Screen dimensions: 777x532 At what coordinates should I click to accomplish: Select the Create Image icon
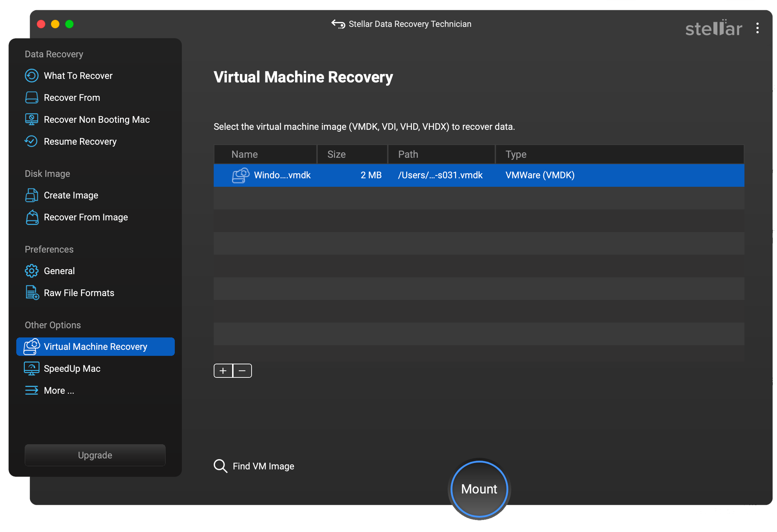31,196
